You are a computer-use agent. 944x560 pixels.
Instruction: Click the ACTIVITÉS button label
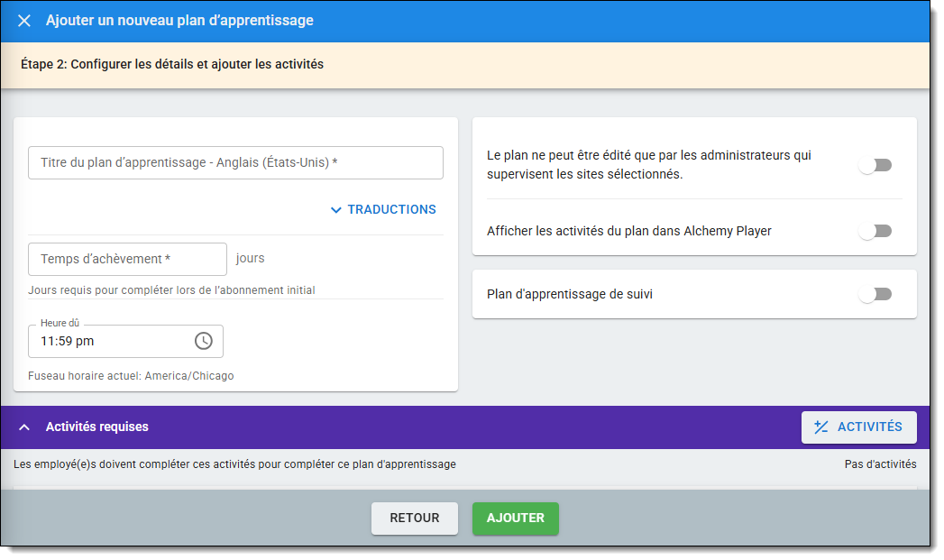[x=869, y=427]
